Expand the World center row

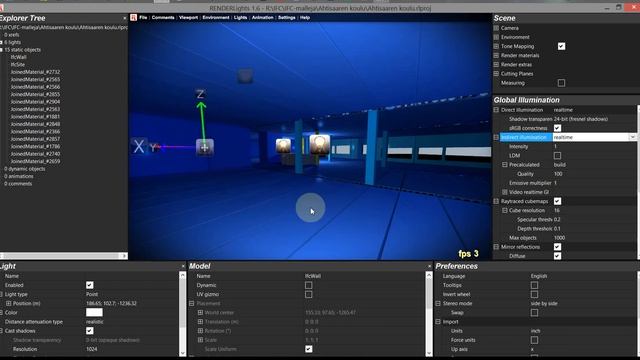pyautogui.click(x=200, y=312)
